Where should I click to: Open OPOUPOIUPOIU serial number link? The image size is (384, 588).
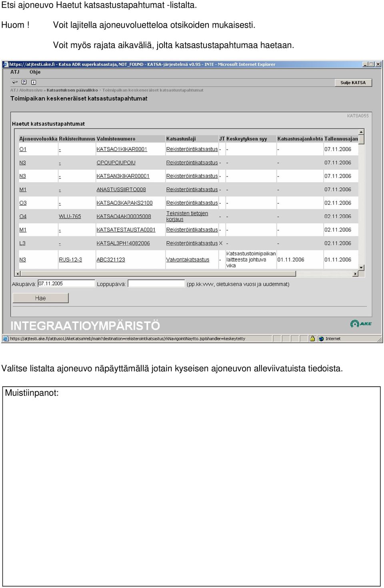coord(116,163)
